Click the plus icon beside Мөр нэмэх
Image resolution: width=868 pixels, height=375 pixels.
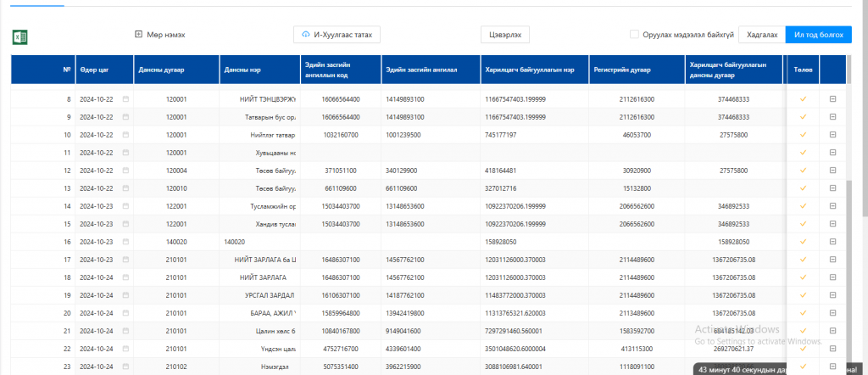coord(138,34)
